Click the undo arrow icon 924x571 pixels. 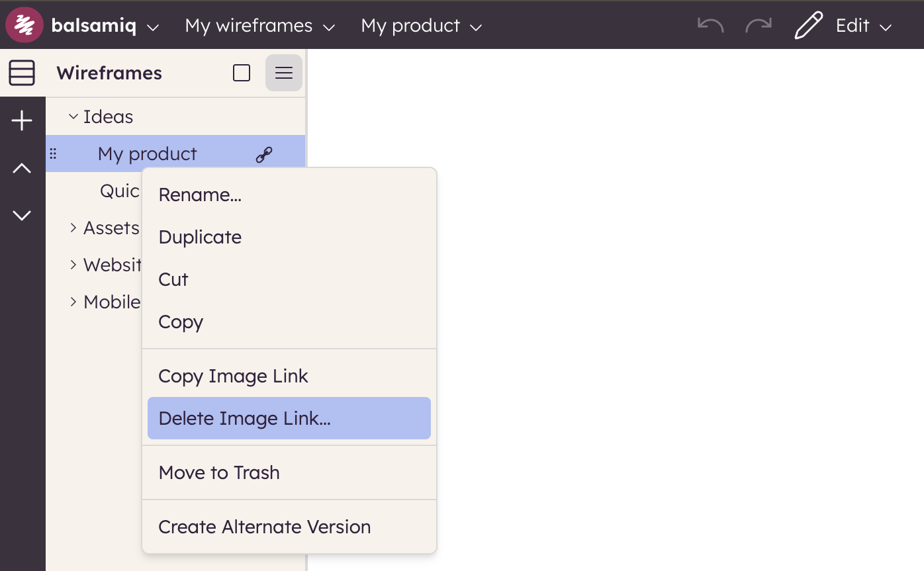[710, 25]
